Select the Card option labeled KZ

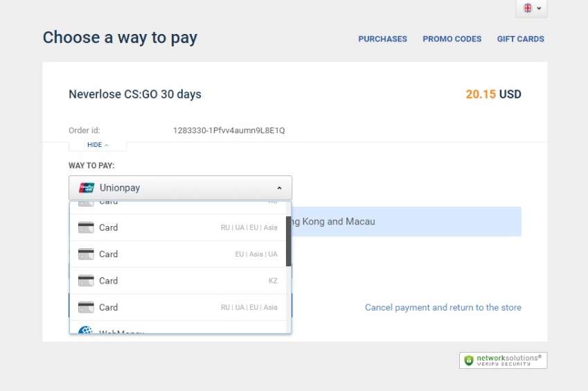(x=178, y=281)
